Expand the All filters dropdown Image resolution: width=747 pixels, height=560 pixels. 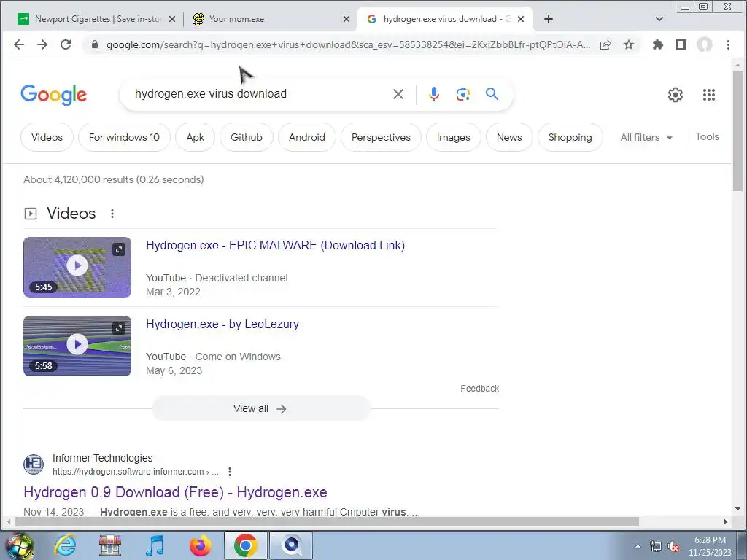click(646, 137)
